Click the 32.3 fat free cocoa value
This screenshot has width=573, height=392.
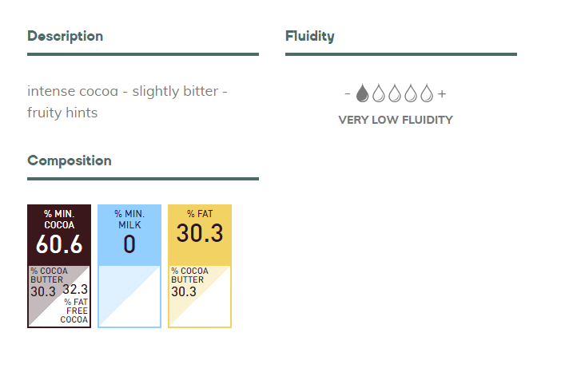[75, 289]
